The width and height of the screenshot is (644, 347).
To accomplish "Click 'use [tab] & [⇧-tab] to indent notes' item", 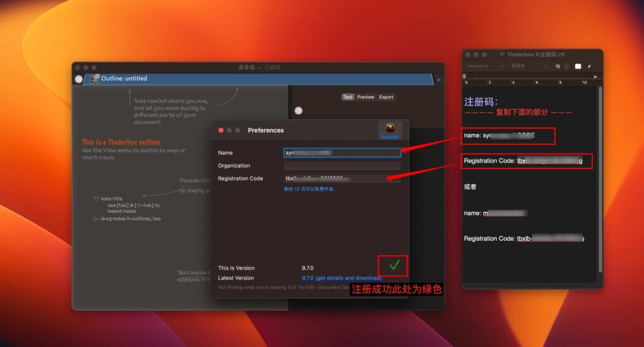I will (133, 208).
